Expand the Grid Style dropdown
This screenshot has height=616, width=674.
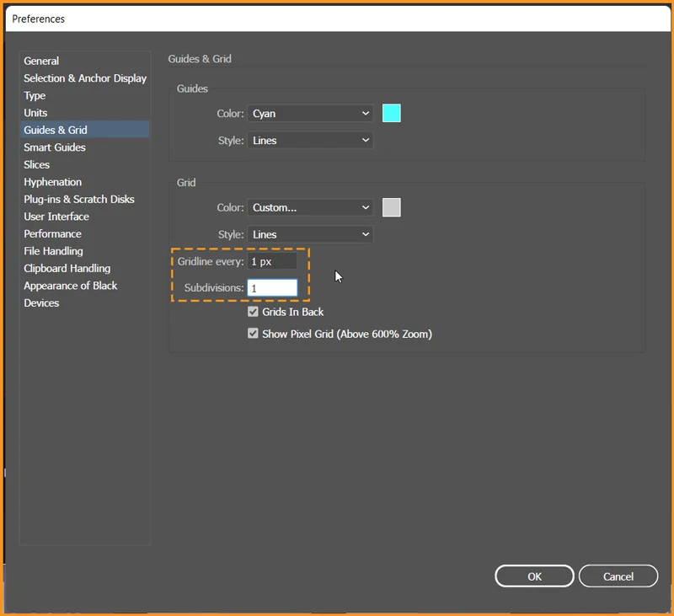[x=311, y=234]
